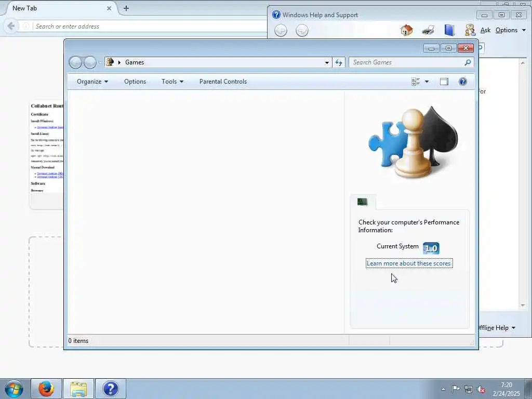This screenshot has width=532, height=399.
Task: Open the Offline Help dropdown
Action: tap(497, 328)
